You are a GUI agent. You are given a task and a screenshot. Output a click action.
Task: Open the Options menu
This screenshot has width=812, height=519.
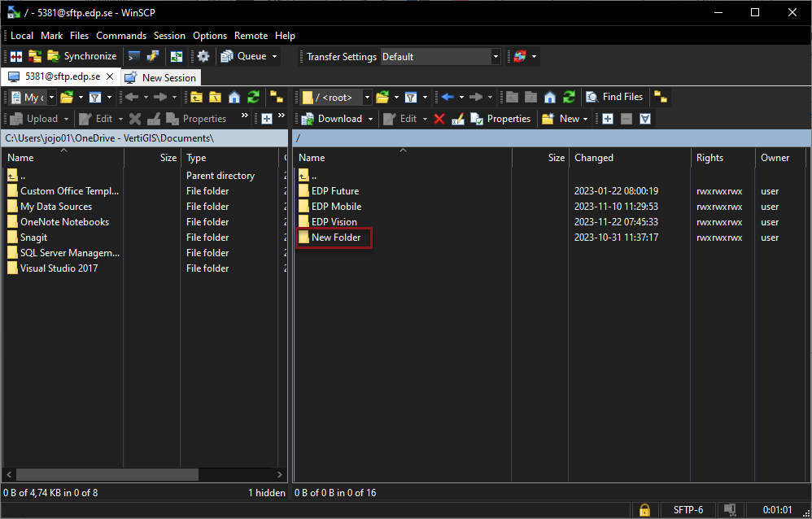(210, 36)
